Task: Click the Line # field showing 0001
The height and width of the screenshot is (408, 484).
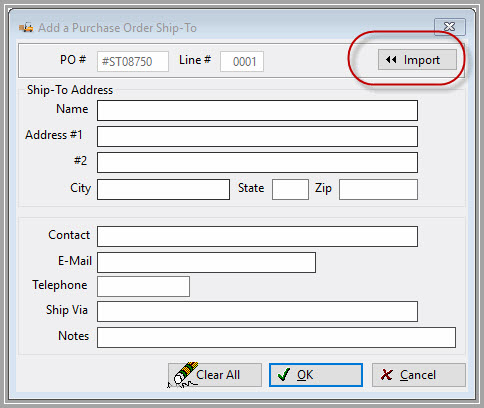Action: tap(242, 61)
